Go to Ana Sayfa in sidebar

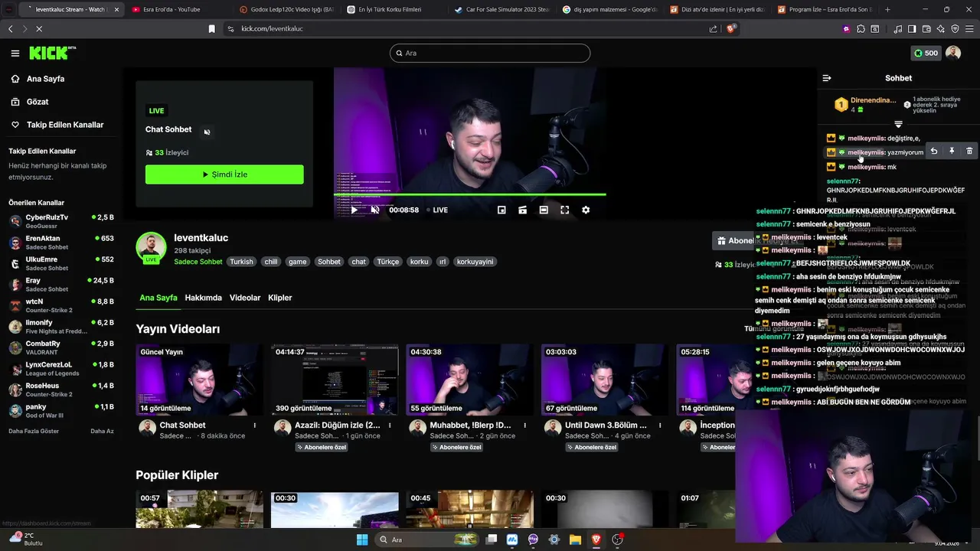point(45,79)
